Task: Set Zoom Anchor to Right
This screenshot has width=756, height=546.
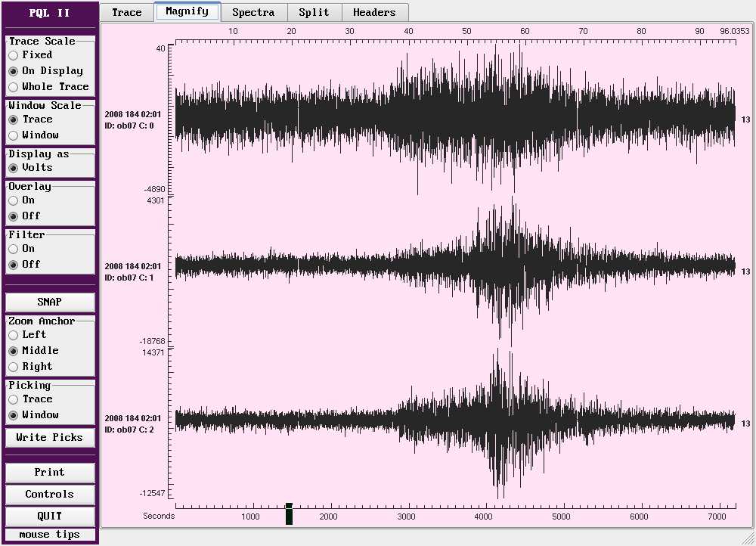Action: (14, 367)
